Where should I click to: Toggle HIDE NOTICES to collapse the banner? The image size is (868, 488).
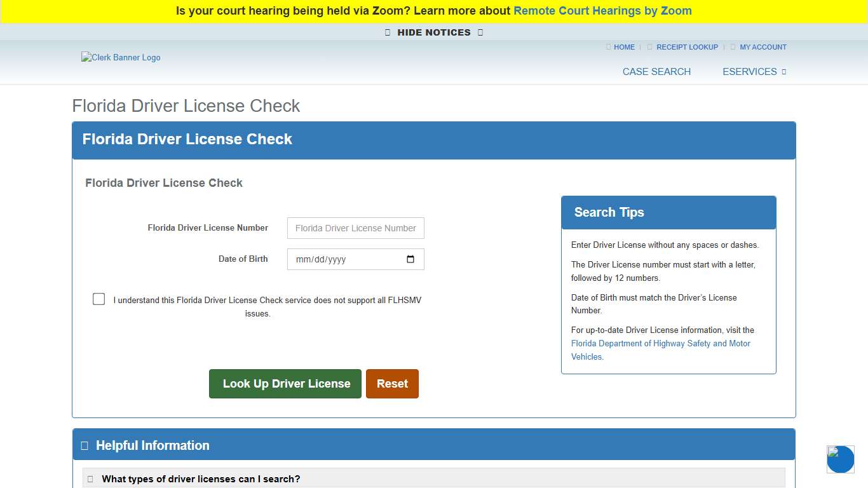[x=433, y=32]
